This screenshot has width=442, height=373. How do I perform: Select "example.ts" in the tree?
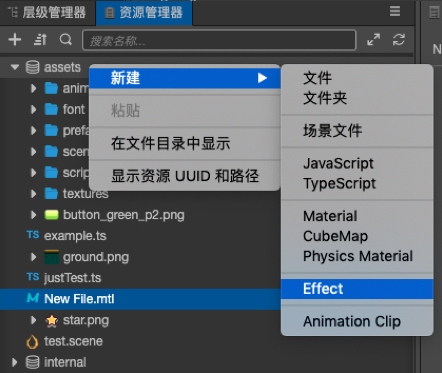point(75,236)
